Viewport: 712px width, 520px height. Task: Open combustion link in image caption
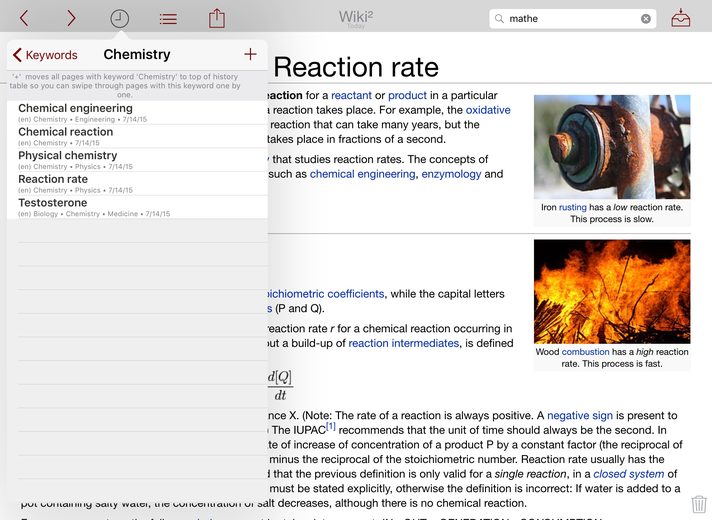[585, 352]
